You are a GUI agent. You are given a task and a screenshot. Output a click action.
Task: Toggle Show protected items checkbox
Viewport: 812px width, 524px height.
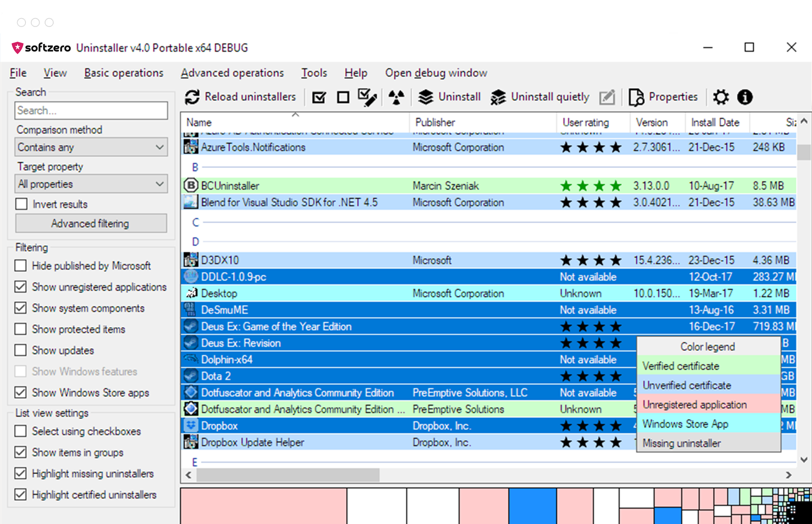tap(21, 329)
